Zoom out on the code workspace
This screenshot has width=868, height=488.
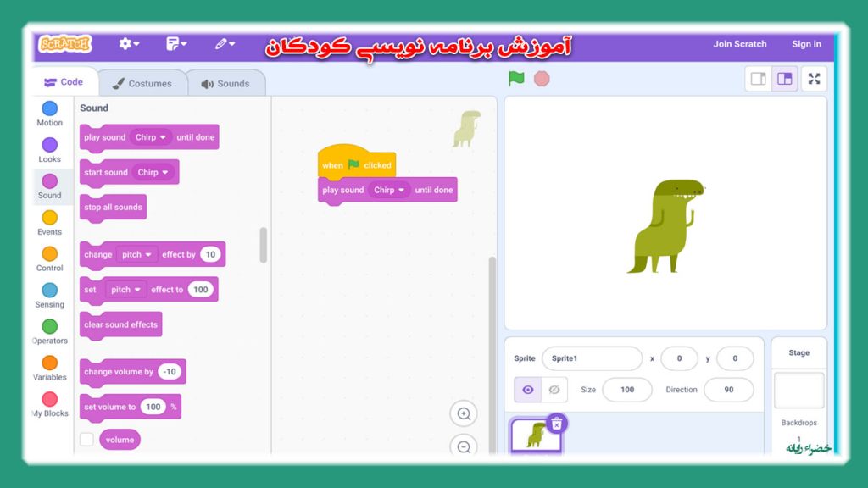point(464,446)
